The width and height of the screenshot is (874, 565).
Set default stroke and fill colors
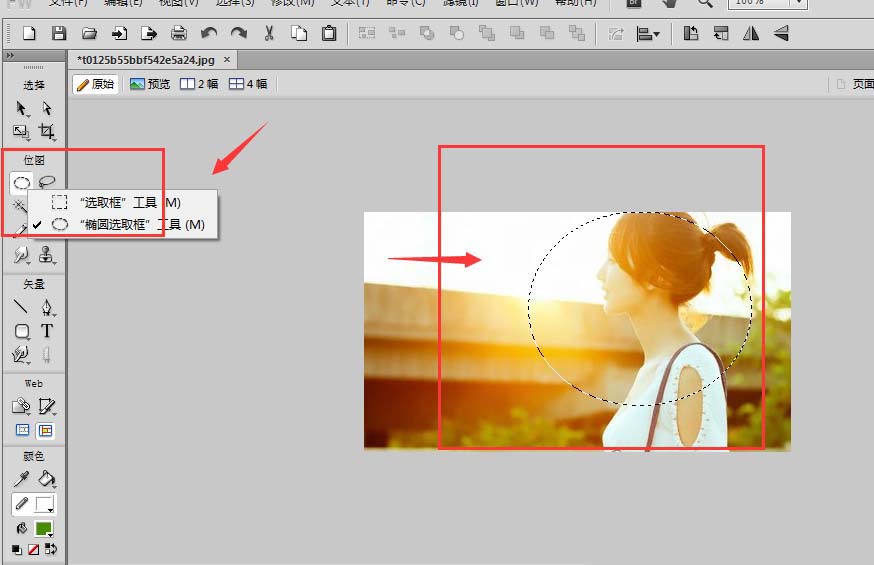coord(17,550)
